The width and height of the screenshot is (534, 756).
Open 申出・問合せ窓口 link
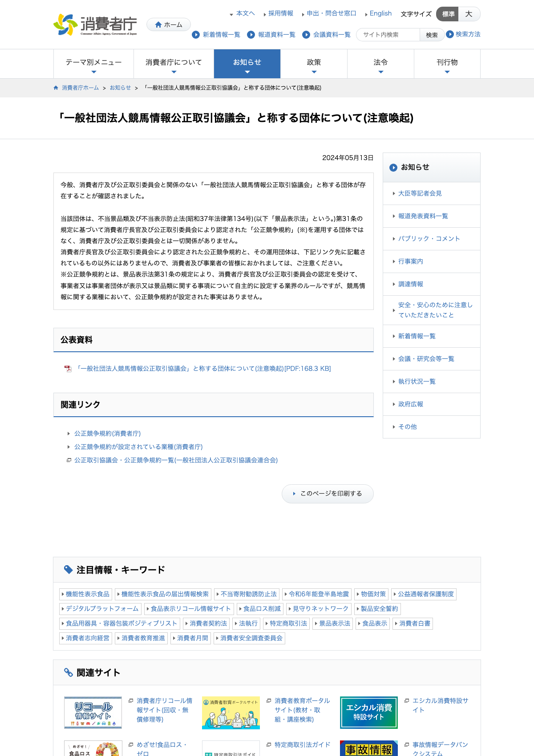332,13
